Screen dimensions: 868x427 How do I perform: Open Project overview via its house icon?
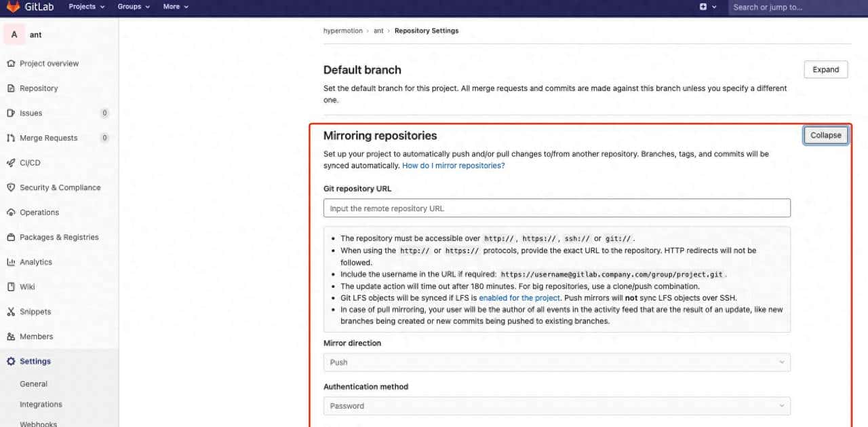click(x=11, y=63)
